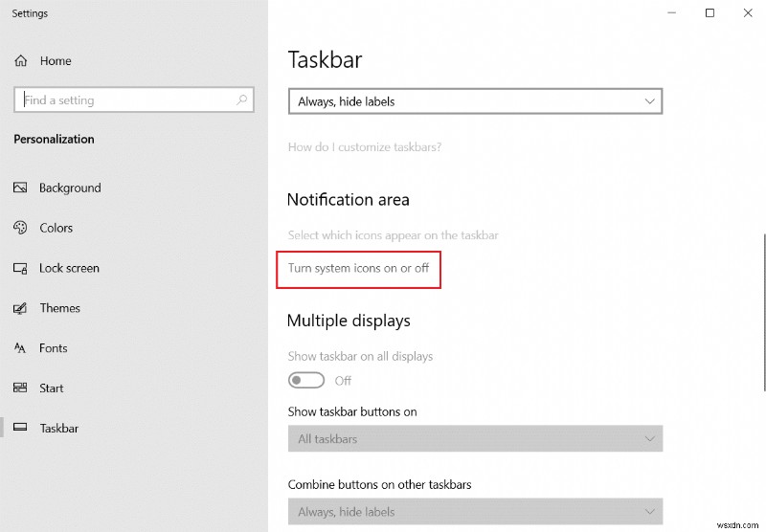Click the Background picture icon
Image resolution: width=766 pixels, height=532 pixels.
point(20,188)
